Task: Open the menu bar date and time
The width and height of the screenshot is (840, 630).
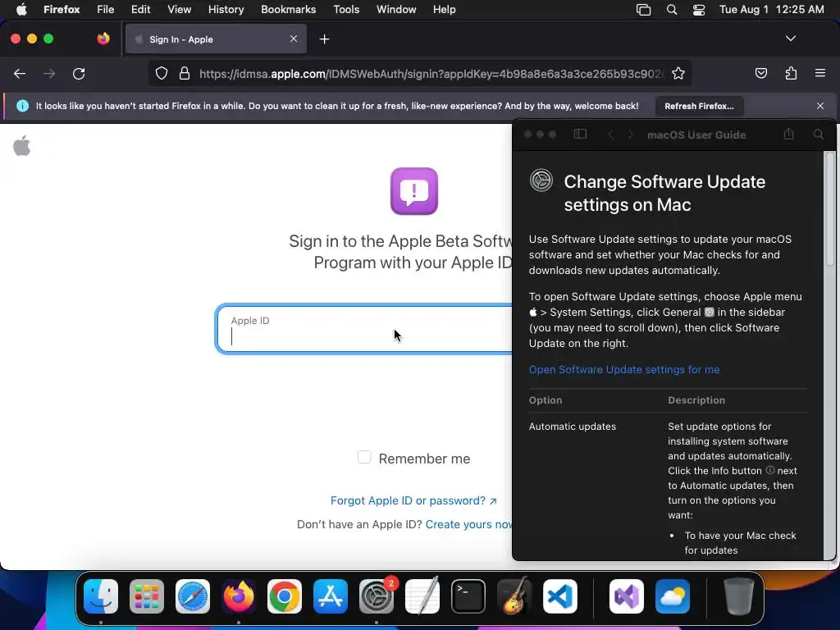Action: [x=771, y=10]
